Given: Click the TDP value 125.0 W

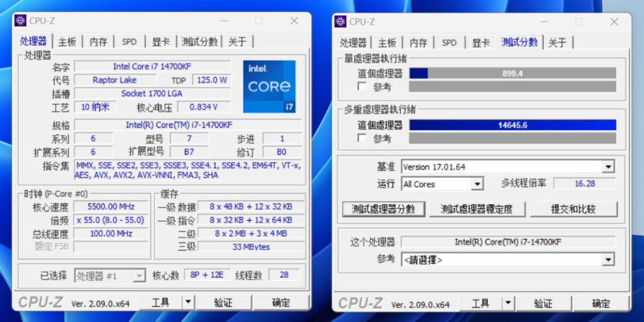Looking at the screenshot, I should (x=212, y=80).
